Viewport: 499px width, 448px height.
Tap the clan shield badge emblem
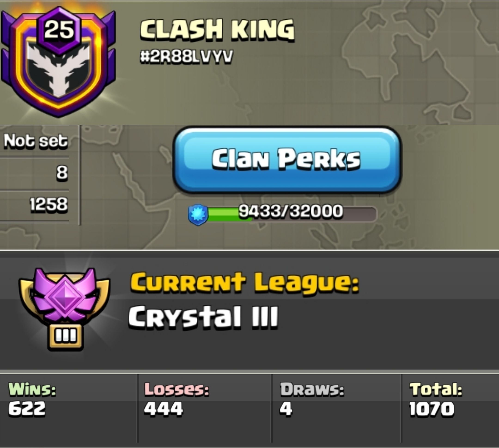(58, 61)
